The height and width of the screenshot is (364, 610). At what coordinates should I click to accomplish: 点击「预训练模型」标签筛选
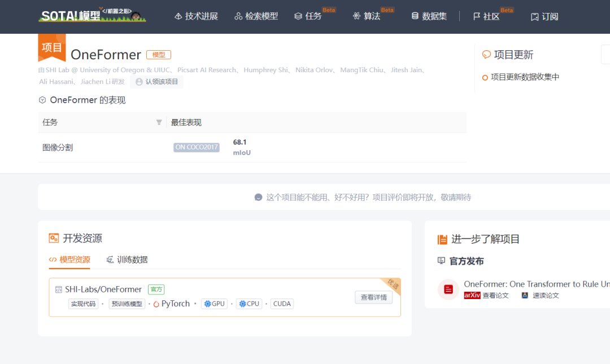(127, 304)
